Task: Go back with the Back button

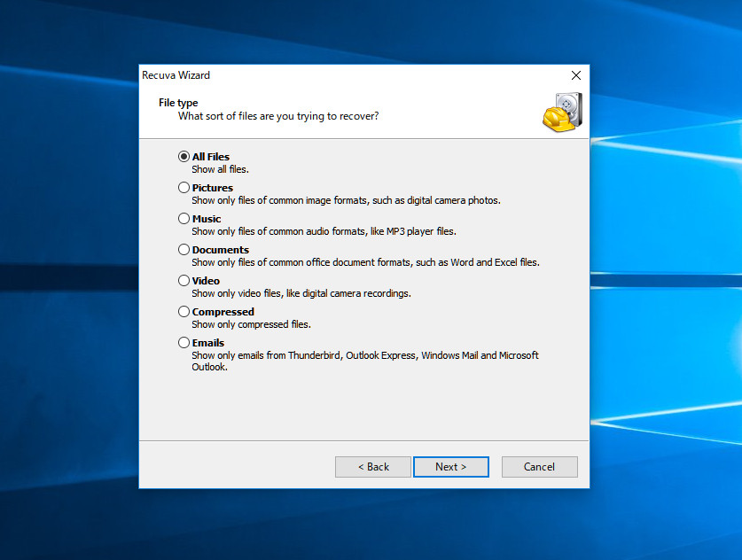Action: (373, 467)
